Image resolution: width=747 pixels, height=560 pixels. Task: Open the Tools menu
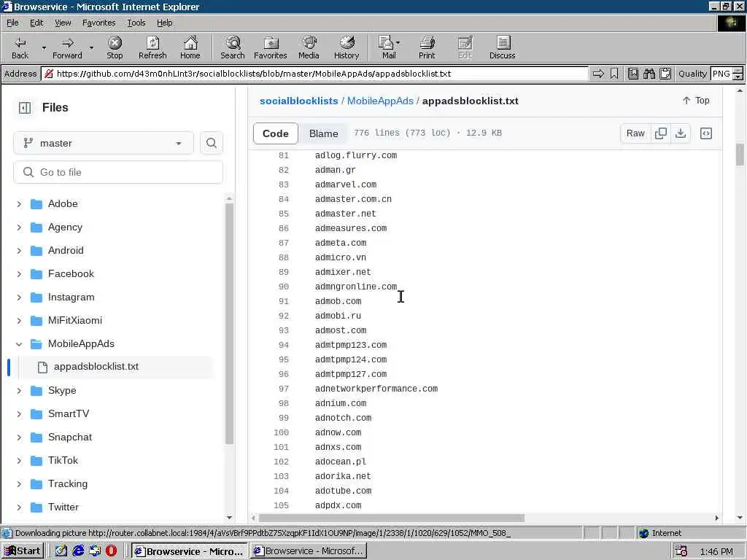click(x=136, y=23)
